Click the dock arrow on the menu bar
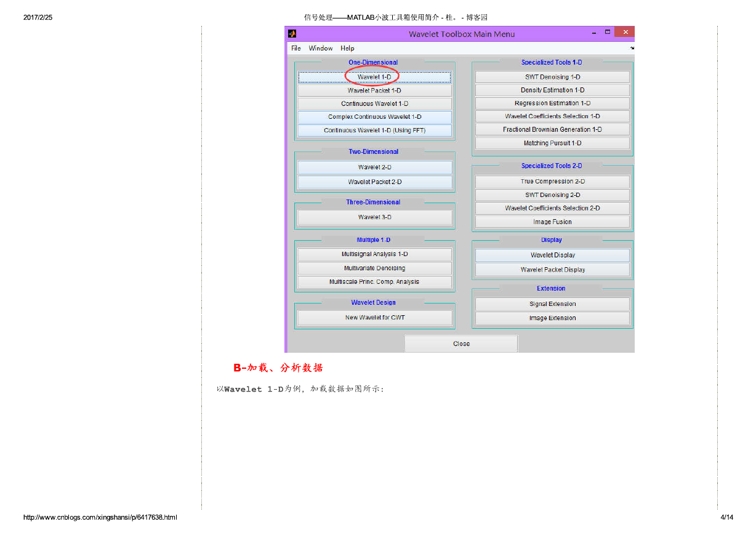This screenshot has width=756, height=535. pyautogui.click(x=632, y=48)
